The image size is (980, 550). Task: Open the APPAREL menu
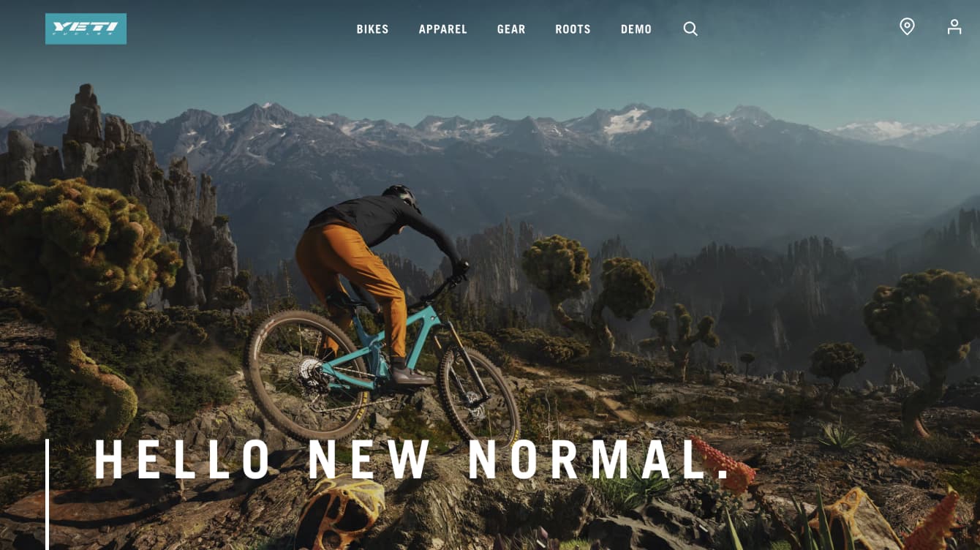point(443,29)
